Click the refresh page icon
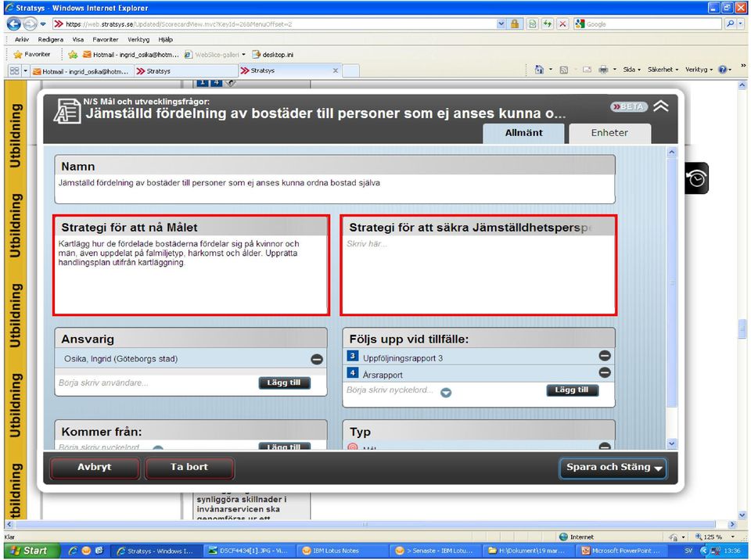 (x=548, y=24)
